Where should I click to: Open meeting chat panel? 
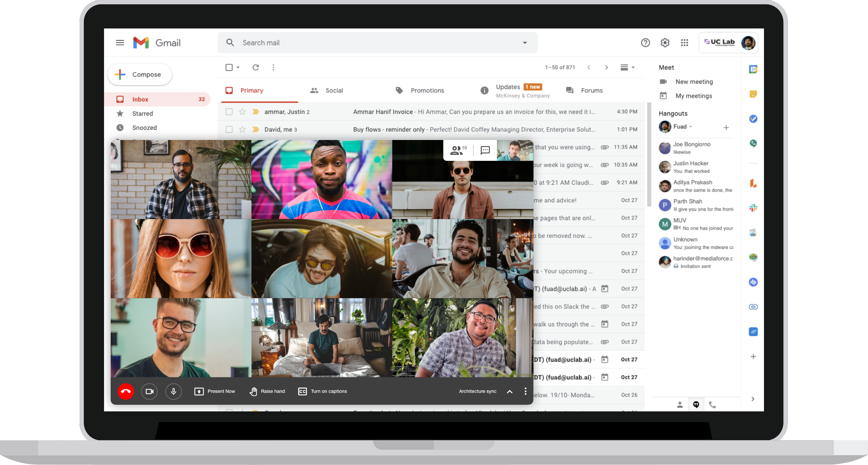[485, 150]
